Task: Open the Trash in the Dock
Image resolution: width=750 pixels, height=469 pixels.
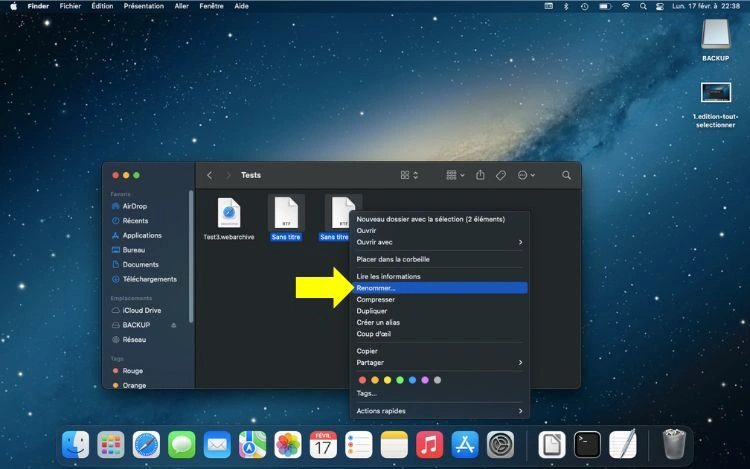Action: 674,444
